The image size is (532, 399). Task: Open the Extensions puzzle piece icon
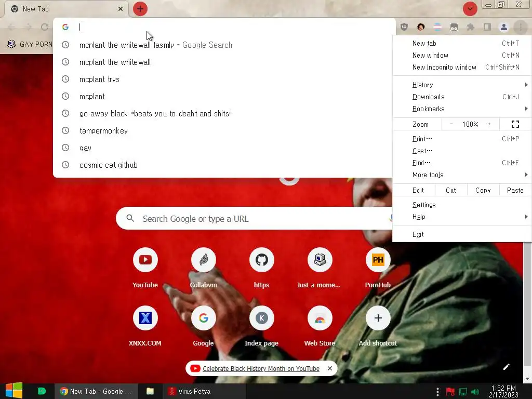471,27
